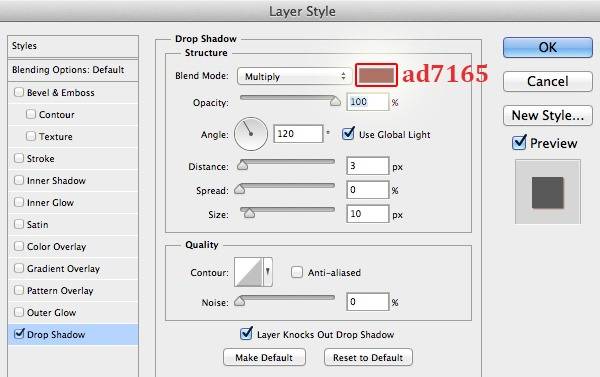Click the Angle dial control
Viewport: 600px width, 377px height.
251,134
